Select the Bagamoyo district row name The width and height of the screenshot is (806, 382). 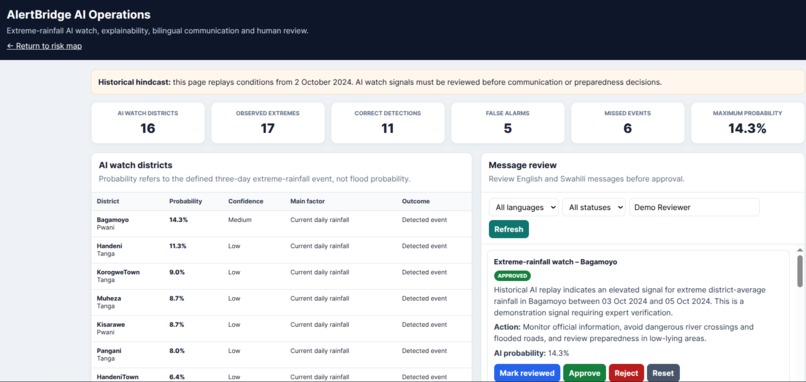coord(113,220)
